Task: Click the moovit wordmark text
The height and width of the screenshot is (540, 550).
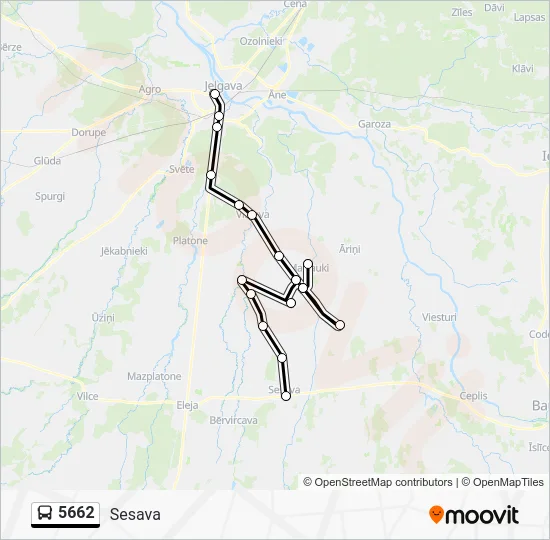Action: click(481, 515)
